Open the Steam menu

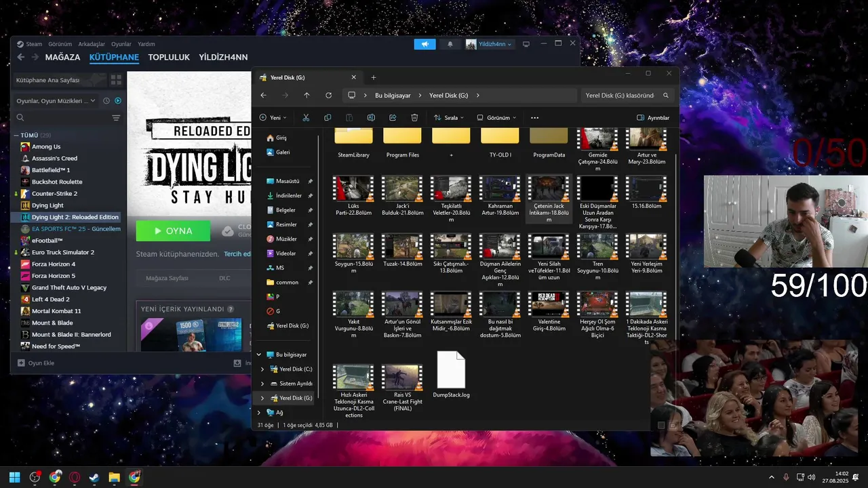(34, 44)
